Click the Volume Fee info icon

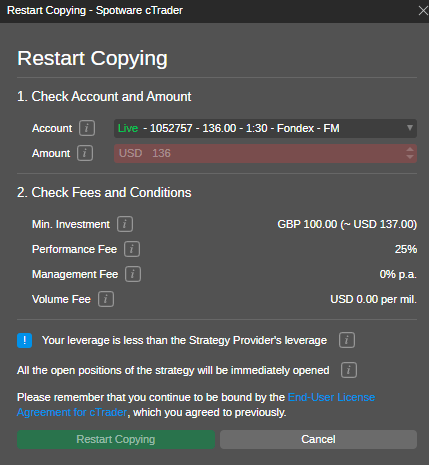[106, 299]
